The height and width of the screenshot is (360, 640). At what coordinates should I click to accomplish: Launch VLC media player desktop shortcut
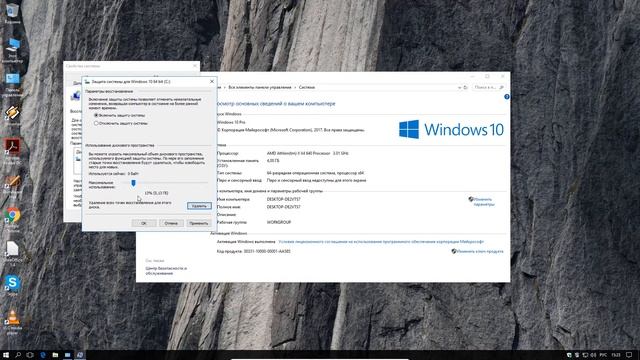[12, 322]
